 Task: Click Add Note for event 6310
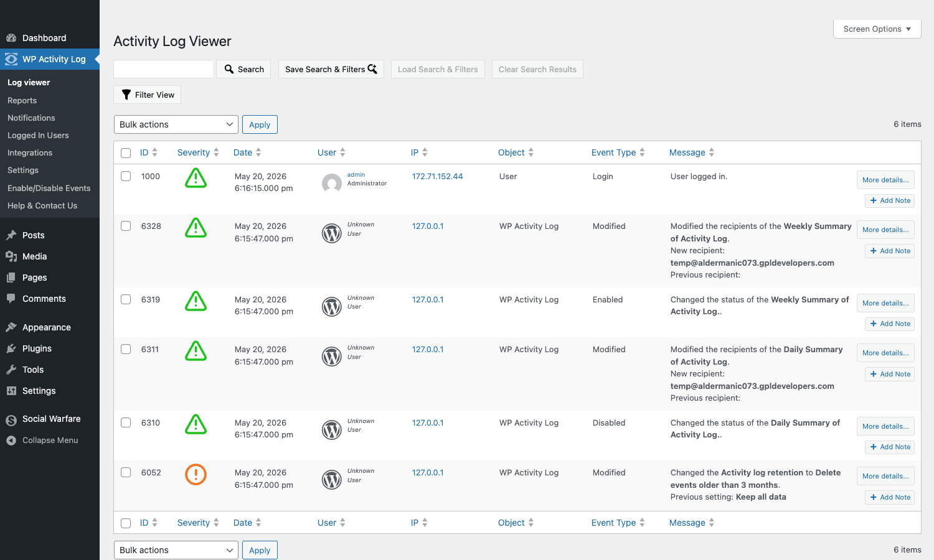coord(890,447)
